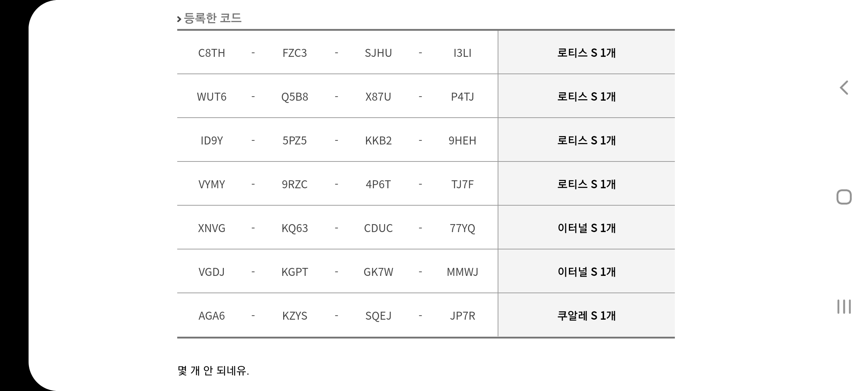Click code segment GK7W
This screenshot has height=391, width=868.
[378, 272]
